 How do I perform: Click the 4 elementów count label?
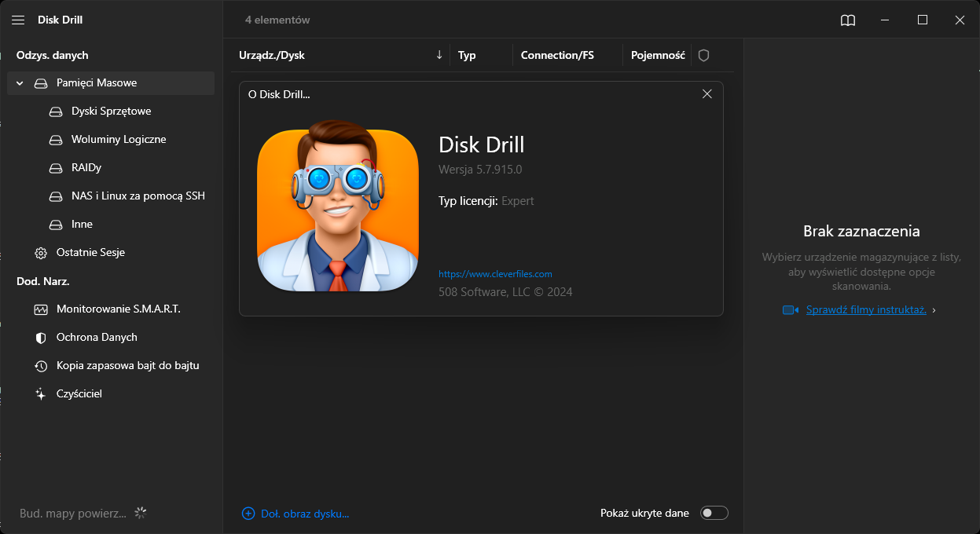(x=277, y=20)
